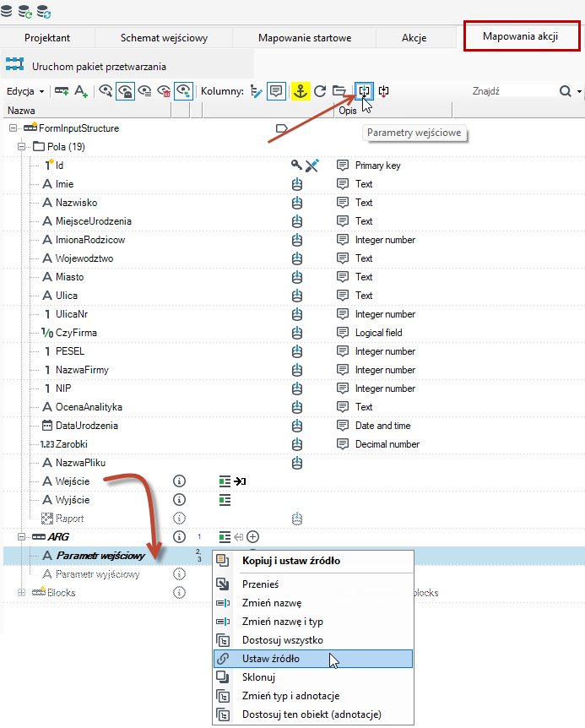Click the tag icon in FormInputStructure row
The width and height of the screenshot is (585, 728).
tap(282, 128)
